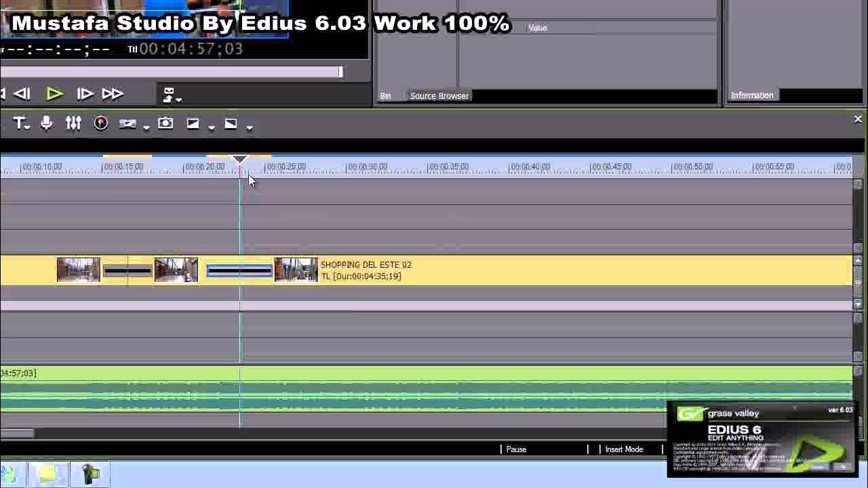Select second mall thumbnail on video track
The image size is (868, 488).
pos(176,270)
